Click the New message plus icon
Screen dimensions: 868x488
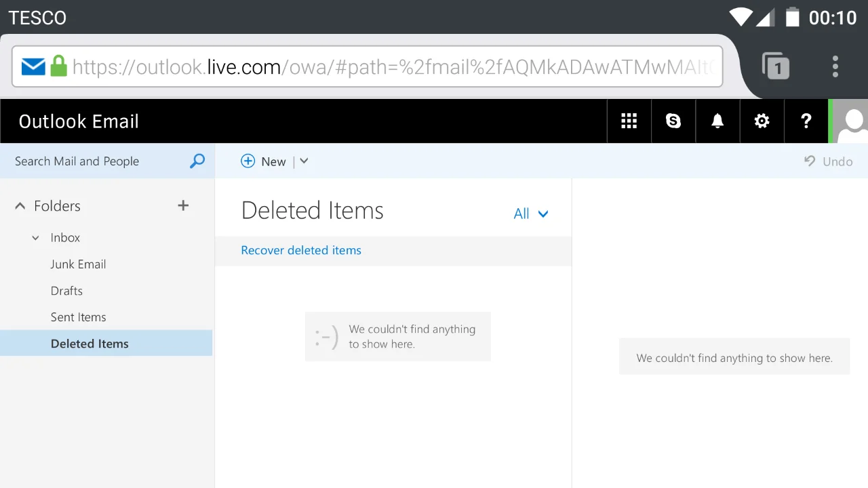pyautogui.click(x=248, y=161)
